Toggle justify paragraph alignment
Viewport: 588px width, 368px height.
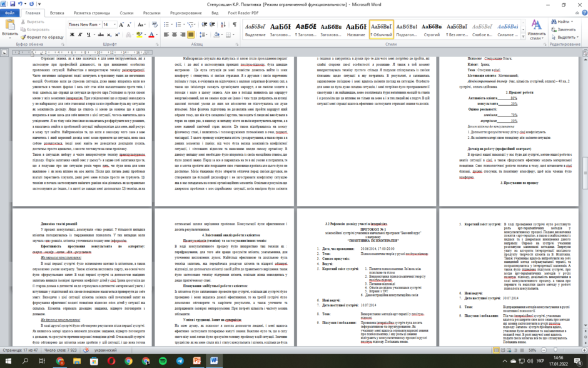pyautogui.click(x=191, y=34)
